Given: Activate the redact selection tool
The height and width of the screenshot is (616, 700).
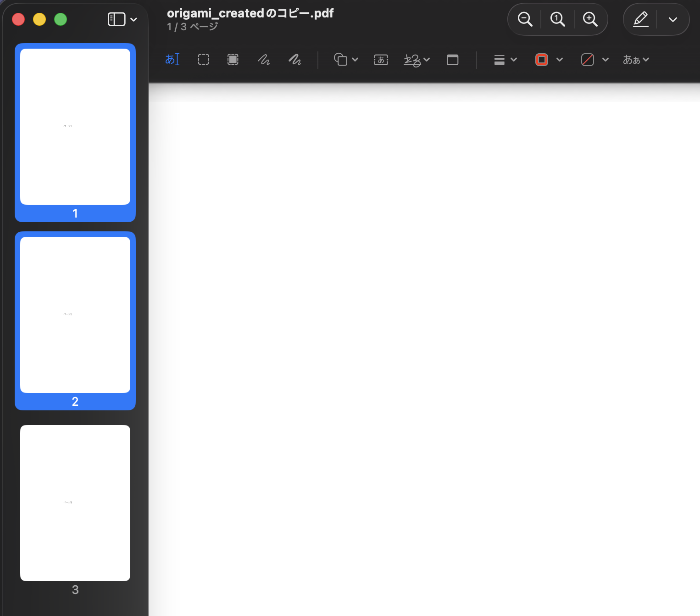Looking at the screenshot, I should (233, 60).
